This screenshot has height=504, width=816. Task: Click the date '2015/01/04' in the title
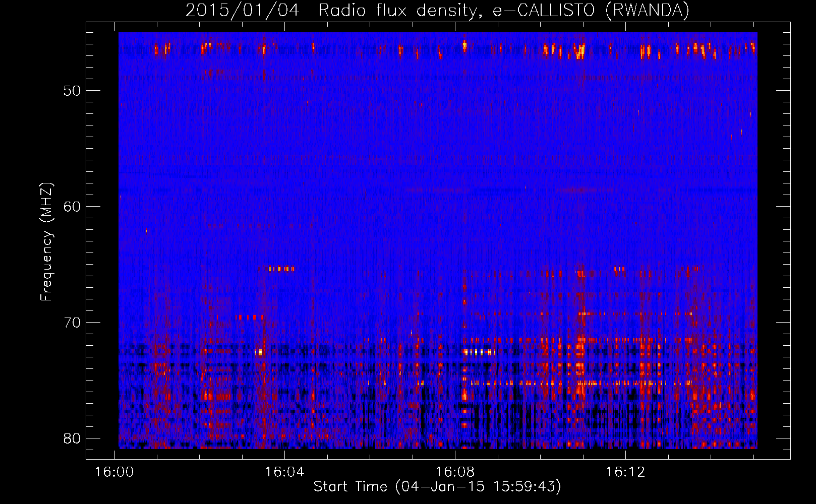click(242, 11)
